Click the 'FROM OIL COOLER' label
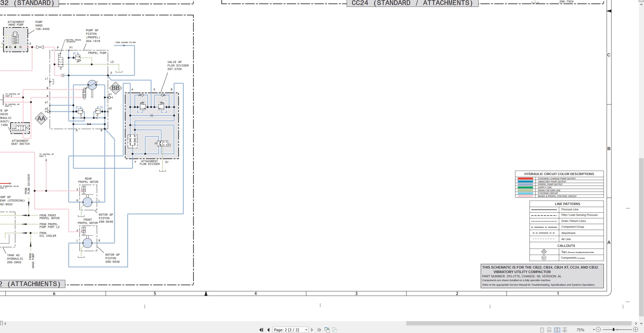Screen dimensions: 644x333 (x=48, y=235)
